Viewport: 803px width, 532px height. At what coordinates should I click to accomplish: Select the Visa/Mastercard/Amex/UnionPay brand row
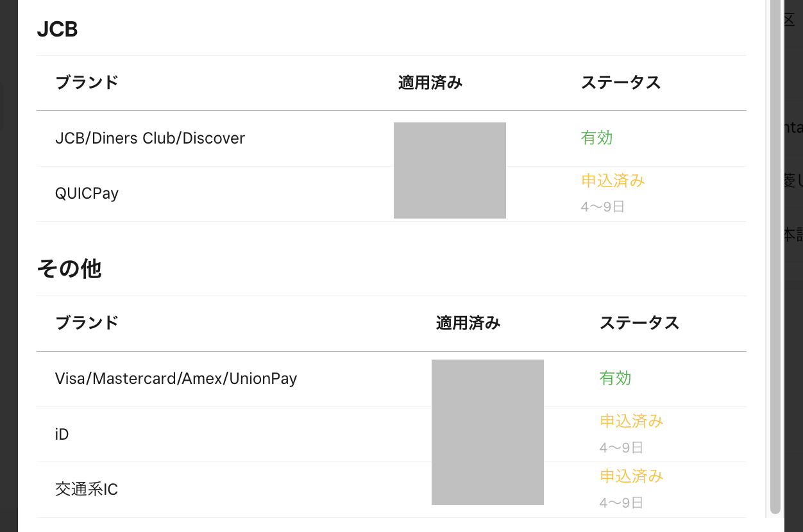pos(176,379)
